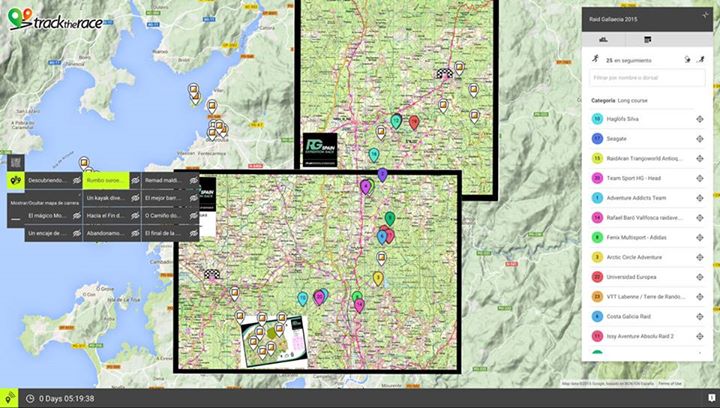This screenshot has height=408, width=720.
Task: Toggle visibility of O Camiño do section
Action: coord(194,215)
